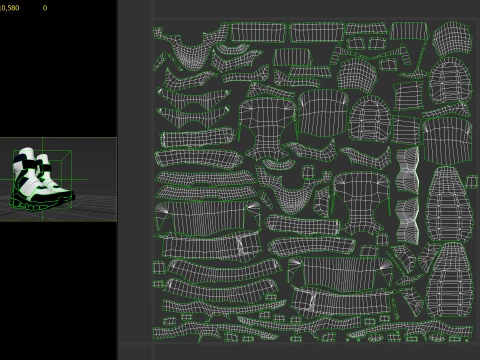Click the 3D boots model in the preview
480x360 pixels.
point(41,179)
